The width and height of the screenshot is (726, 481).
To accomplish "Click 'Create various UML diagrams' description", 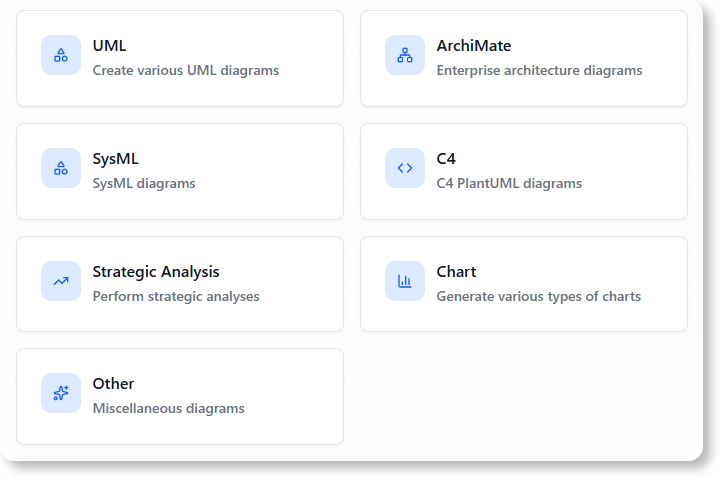I will (185, 71).
